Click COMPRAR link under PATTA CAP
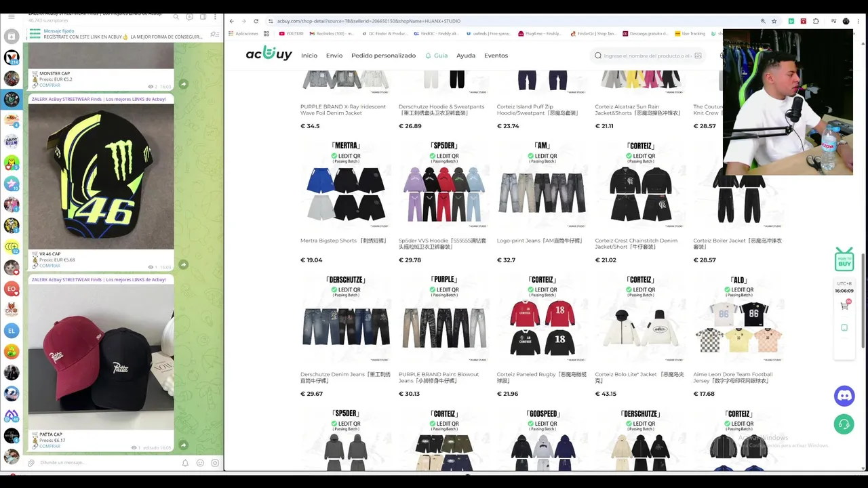Screen dimensions: 868x488 [x=50, y=446]
